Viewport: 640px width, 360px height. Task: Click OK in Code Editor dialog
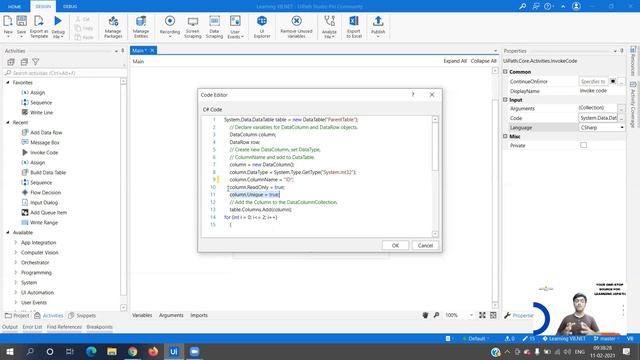(x=395, y=245)
